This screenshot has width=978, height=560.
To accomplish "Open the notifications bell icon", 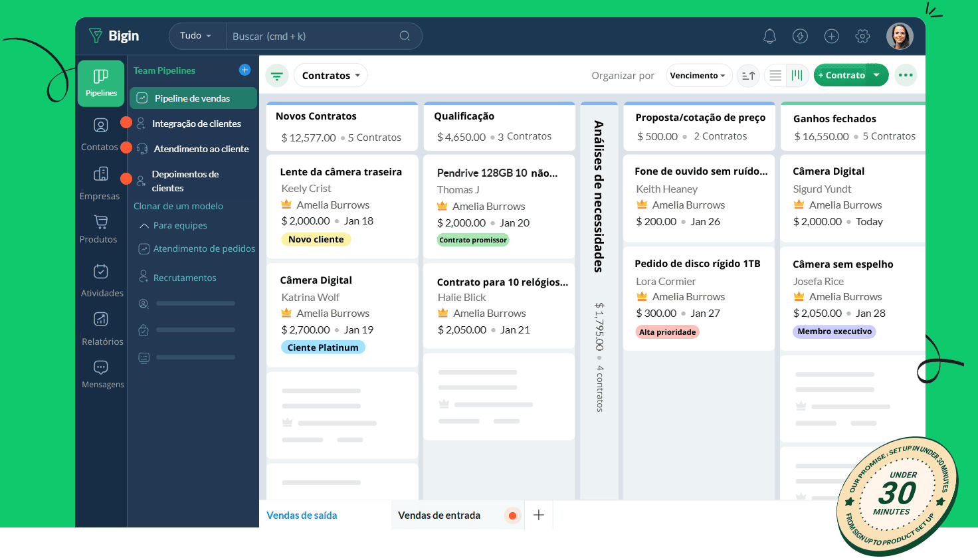I will coord(769,37).
